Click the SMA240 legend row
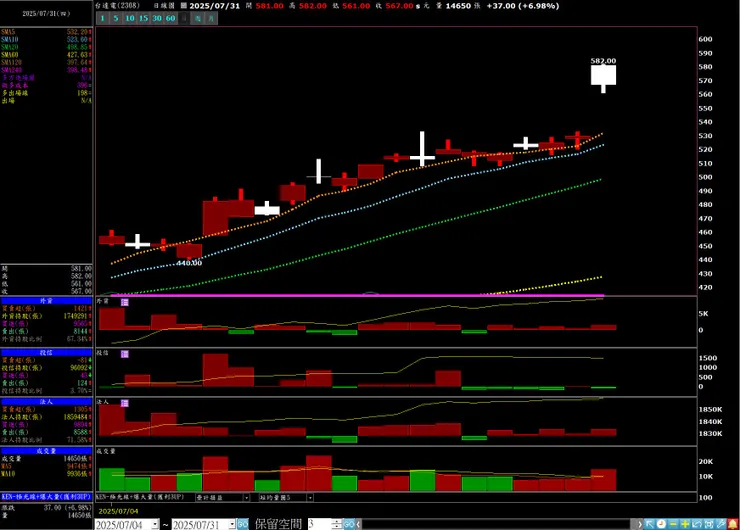 point(46,70)
